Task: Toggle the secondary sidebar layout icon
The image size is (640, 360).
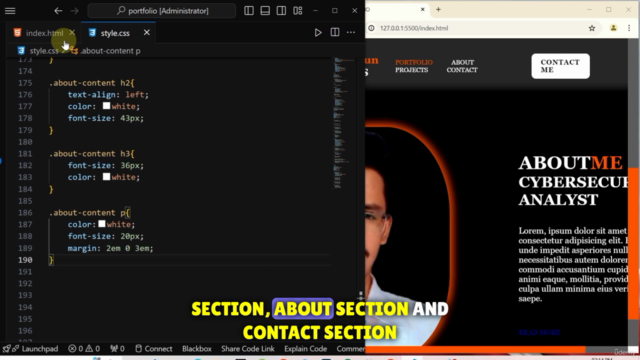Action: point(281,11)
